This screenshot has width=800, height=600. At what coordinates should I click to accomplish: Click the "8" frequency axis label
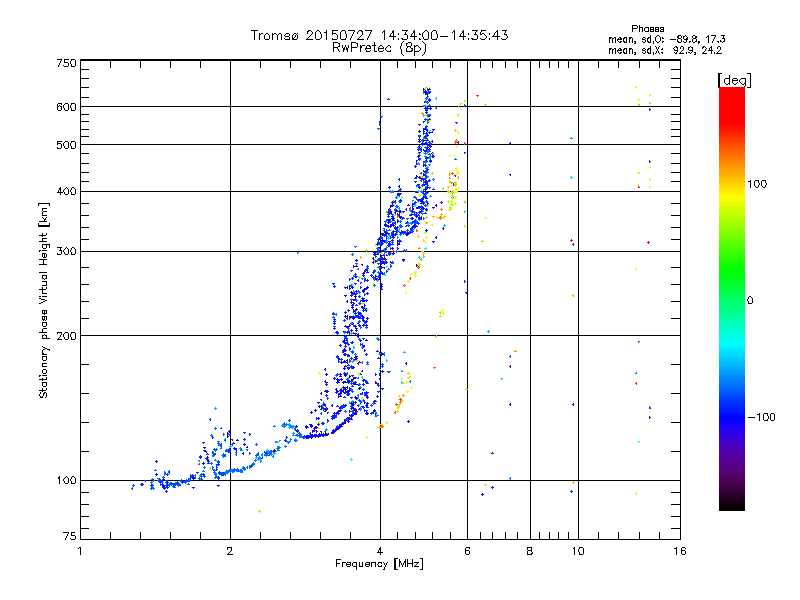point(530,551)
